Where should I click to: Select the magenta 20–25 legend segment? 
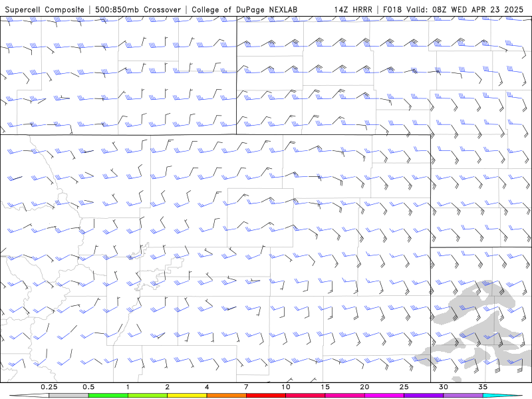pyautogui.click(x=384, y=396)
